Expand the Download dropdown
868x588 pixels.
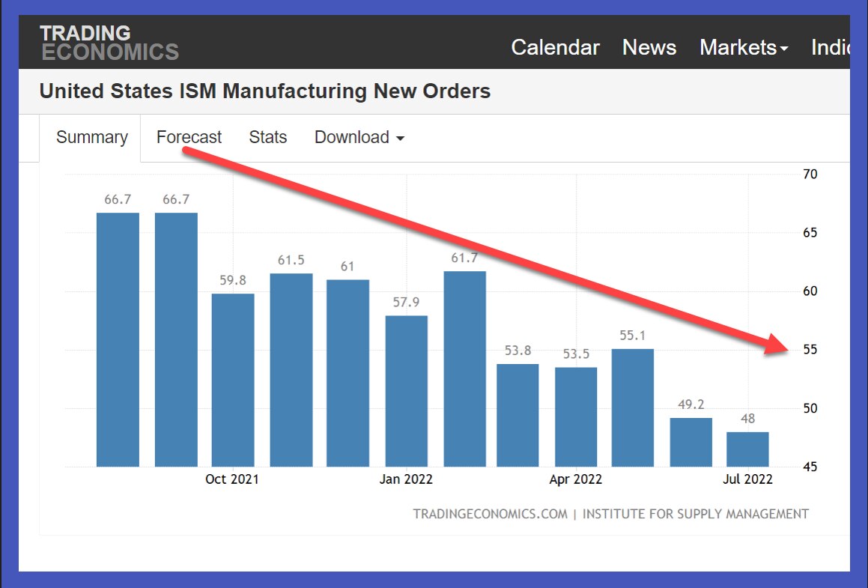tap(359, 138)
